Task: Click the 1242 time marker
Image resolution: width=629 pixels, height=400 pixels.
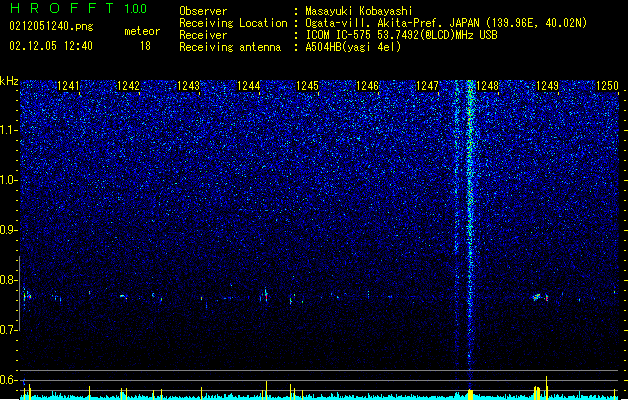Action: pos(128,86)
